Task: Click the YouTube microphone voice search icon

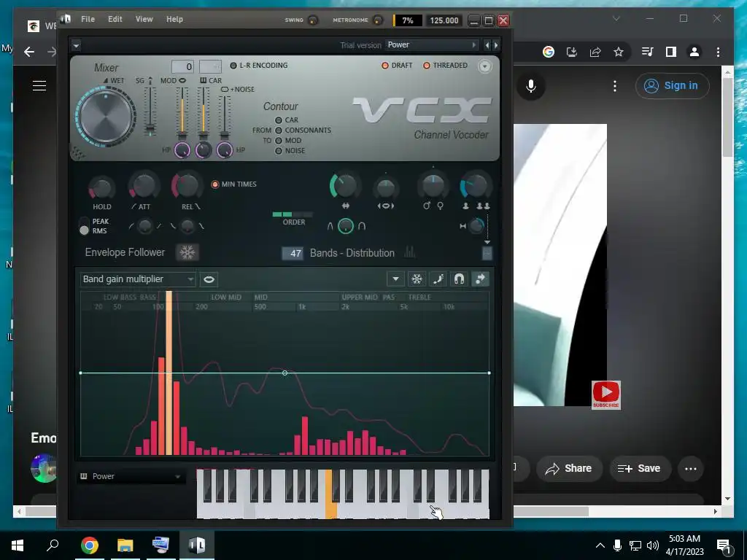Action: point(531,86)
